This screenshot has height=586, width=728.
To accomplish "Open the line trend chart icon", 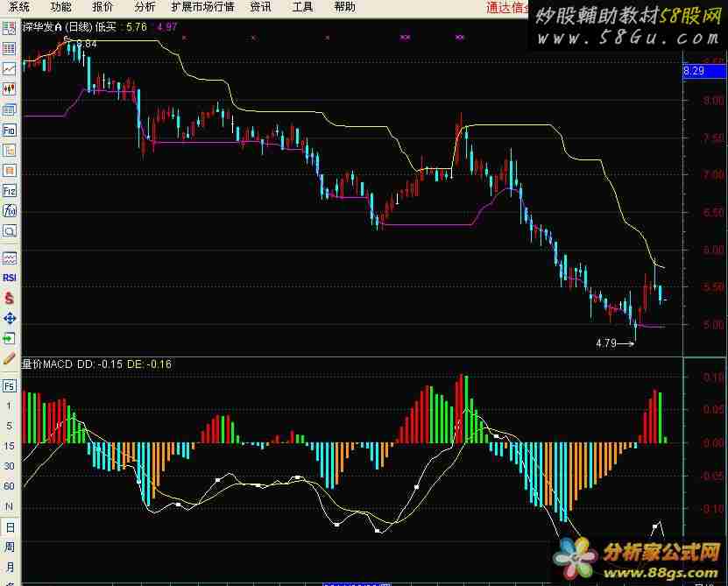I will pos(10,69).
